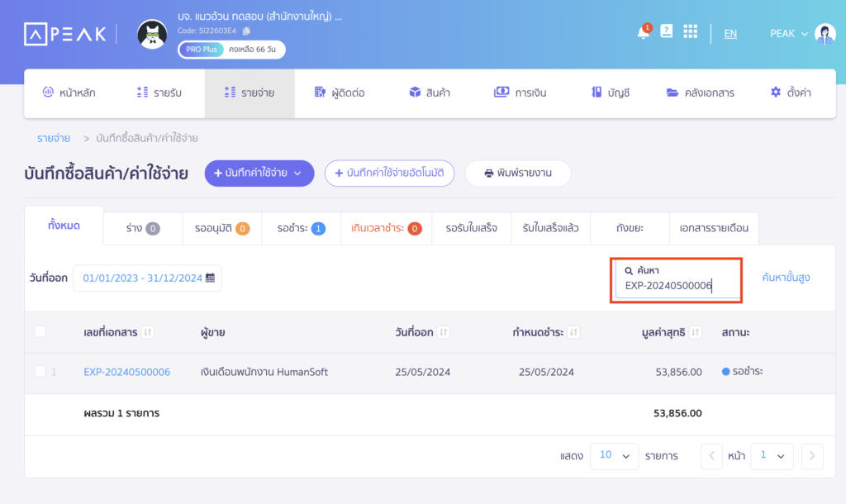The height and width of the screenshot is (504, 846).
Task: Open the page number dropdown
Action: [x=772, y=455]
